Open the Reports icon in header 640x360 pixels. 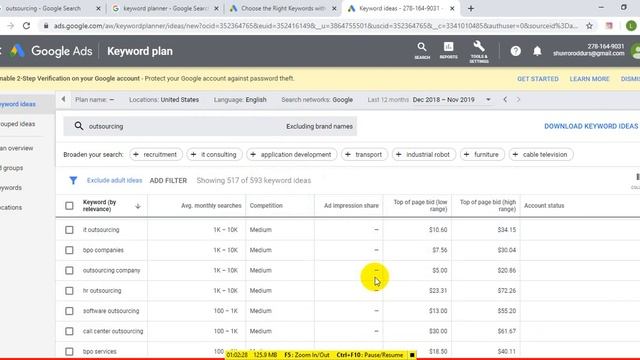(x=449, y=51)
